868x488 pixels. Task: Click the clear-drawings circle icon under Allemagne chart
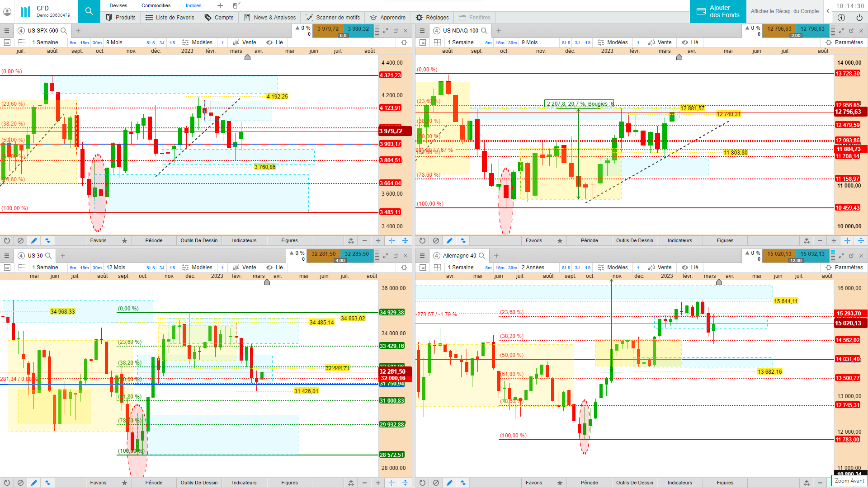436,483
